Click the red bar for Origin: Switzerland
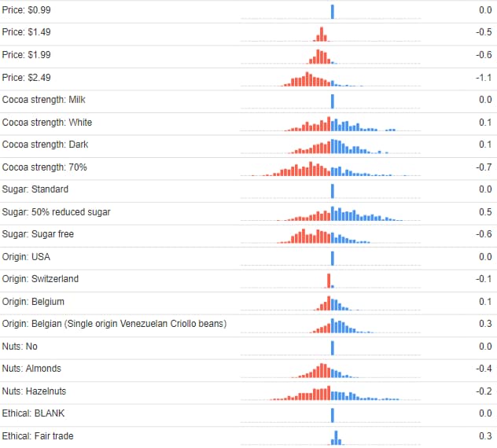 coord(329,281)
